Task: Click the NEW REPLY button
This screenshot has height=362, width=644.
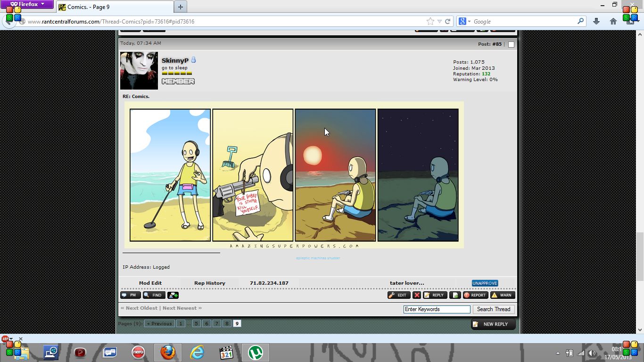Action: pos(493,324)
